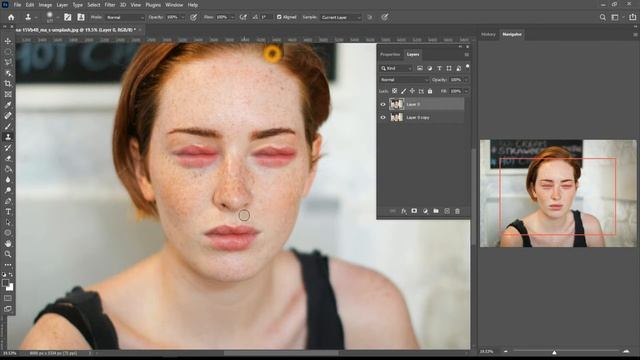Click the Layer 0 copy thumbnail
Screen dimensions: 640x360
click(x=396, y=118)
